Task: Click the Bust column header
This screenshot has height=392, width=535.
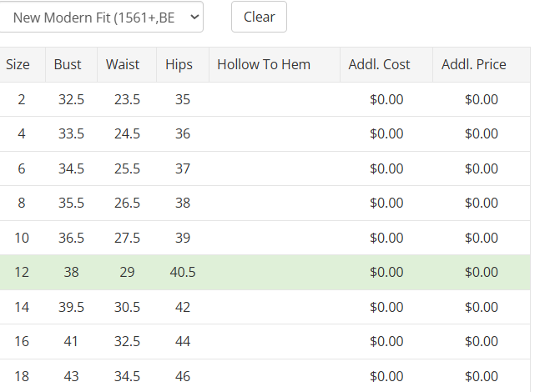Action: 68,65
